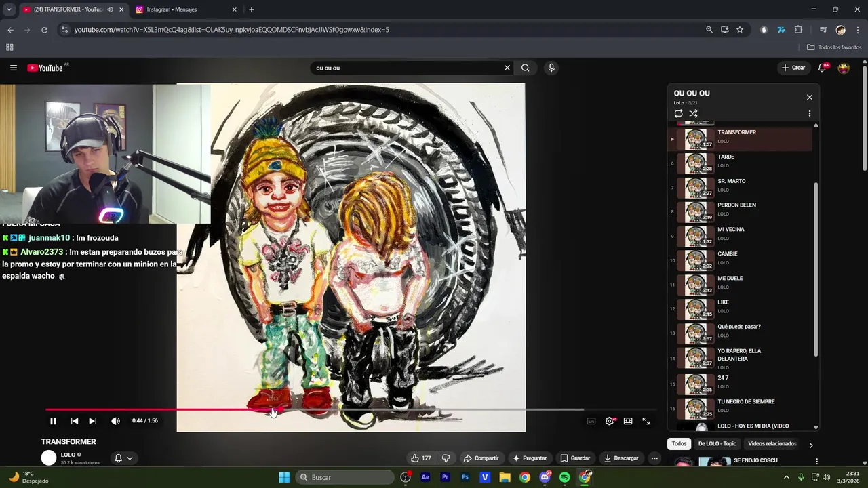This screenshot has height=488, width=868.
Task: Skip to the next track in player
Action: tap(93, 421)
